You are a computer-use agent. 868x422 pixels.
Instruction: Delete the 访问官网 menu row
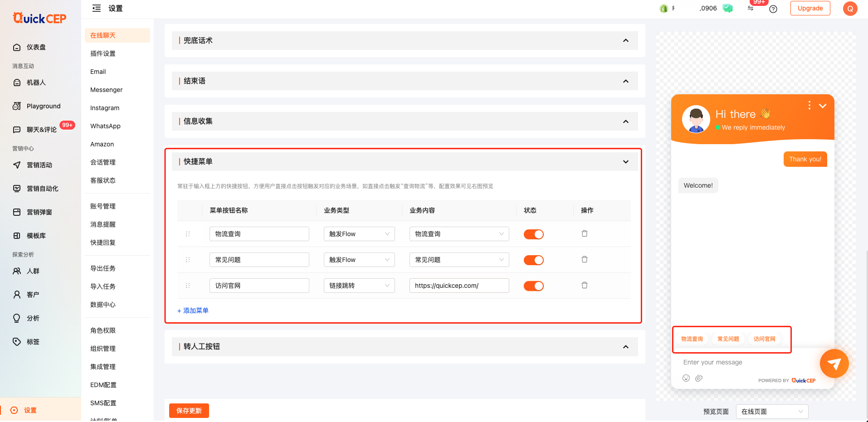[585, 285]
